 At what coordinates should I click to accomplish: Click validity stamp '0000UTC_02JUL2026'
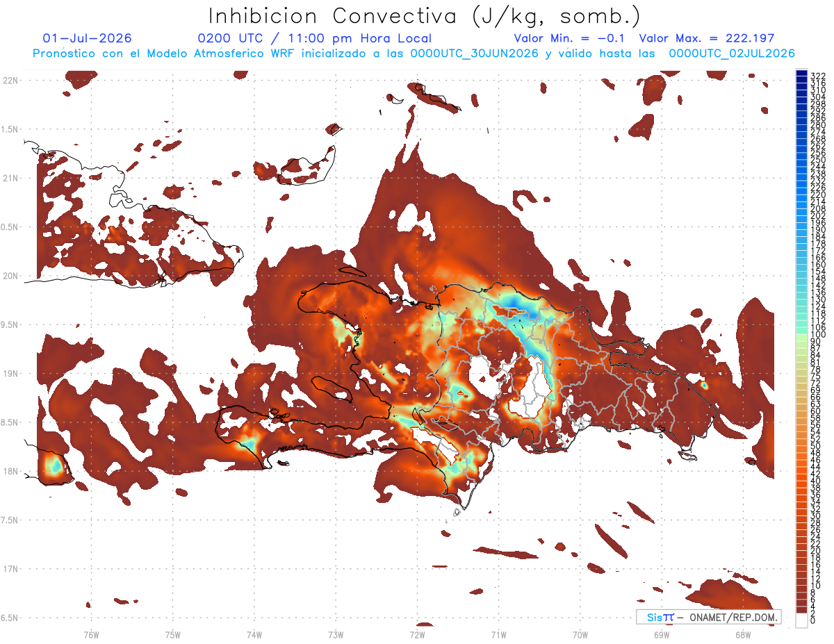tap(732, 53)
